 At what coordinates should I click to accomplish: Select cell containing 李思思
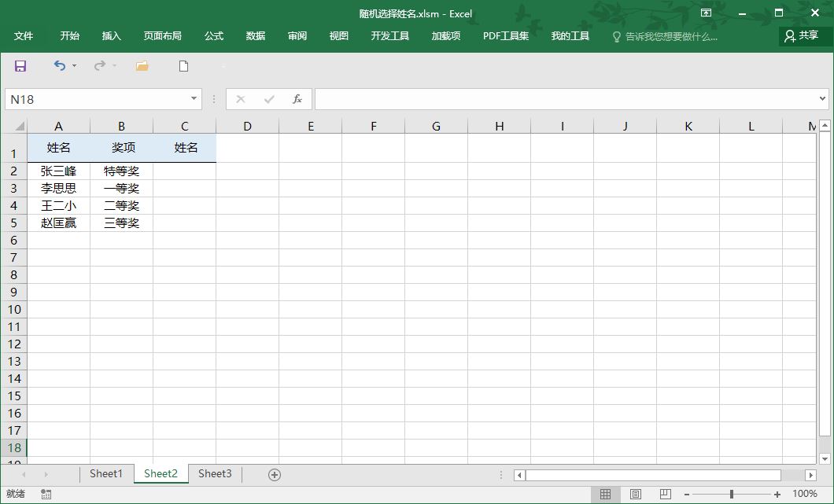click(x=58, y=188)
